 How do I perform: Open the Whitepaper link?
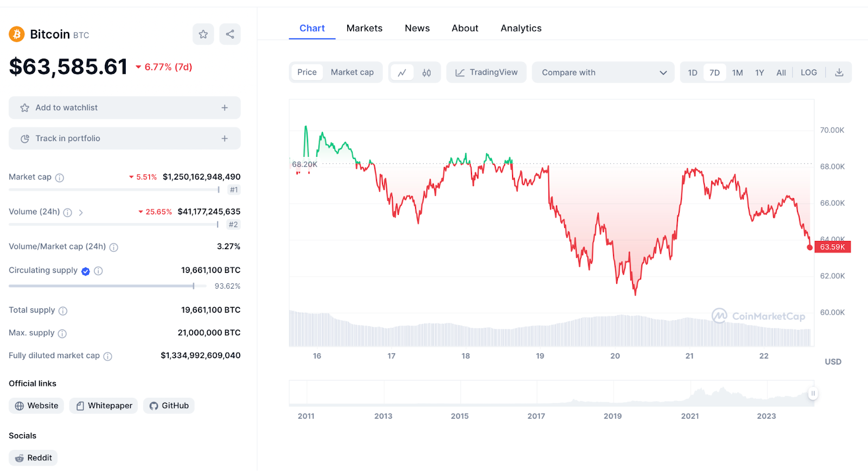point(104,405)
